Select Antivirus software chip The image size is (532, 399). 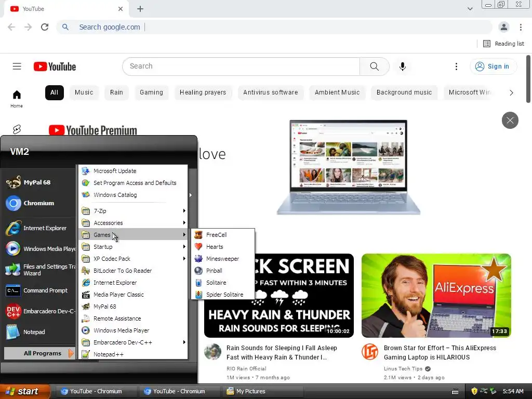270,92
